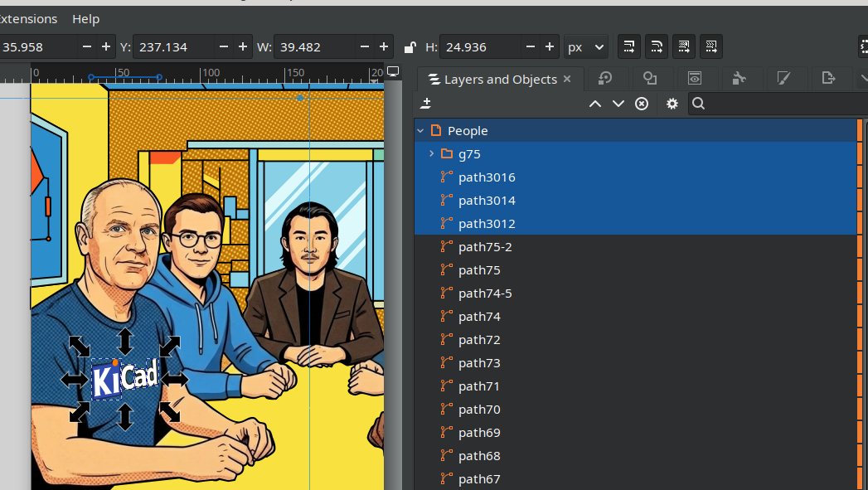This screenshot has width=868, height=490.
Task: Open the Export dialog tab icon
Action: click(827, 79)
